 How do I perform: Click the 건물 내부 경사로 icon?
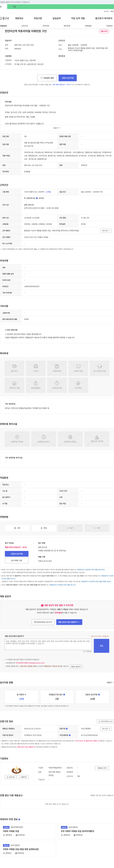click(97, 439)
